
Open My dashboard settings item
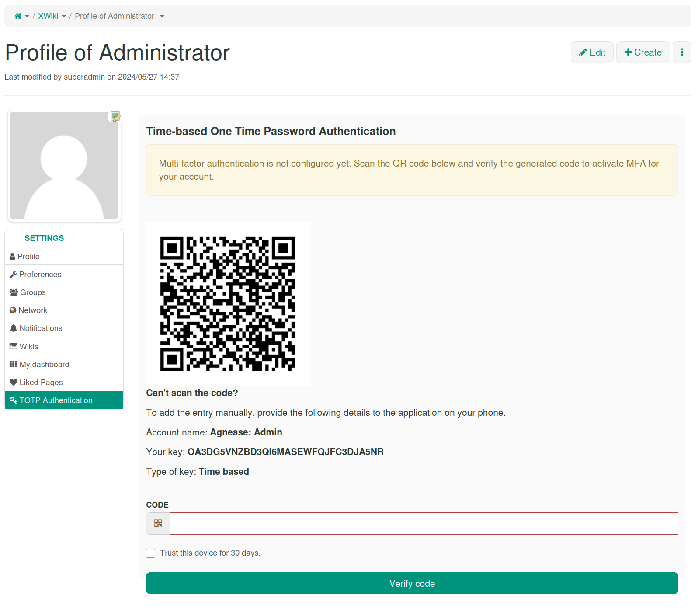tap(64, 364)
